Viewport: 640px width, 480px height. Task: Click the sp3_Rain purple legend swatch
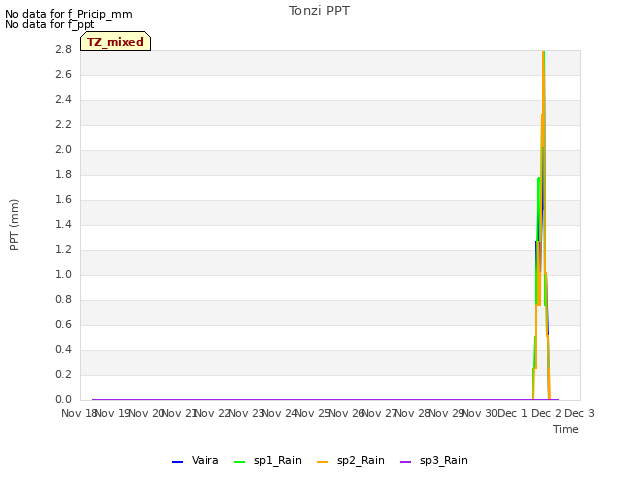click(405, 462)
